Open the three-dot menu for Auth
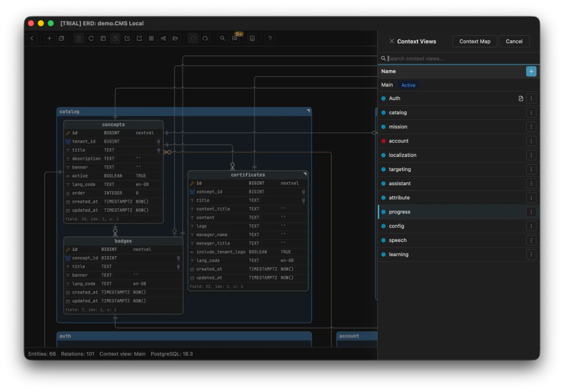564x392 pixels. (531, 99)
